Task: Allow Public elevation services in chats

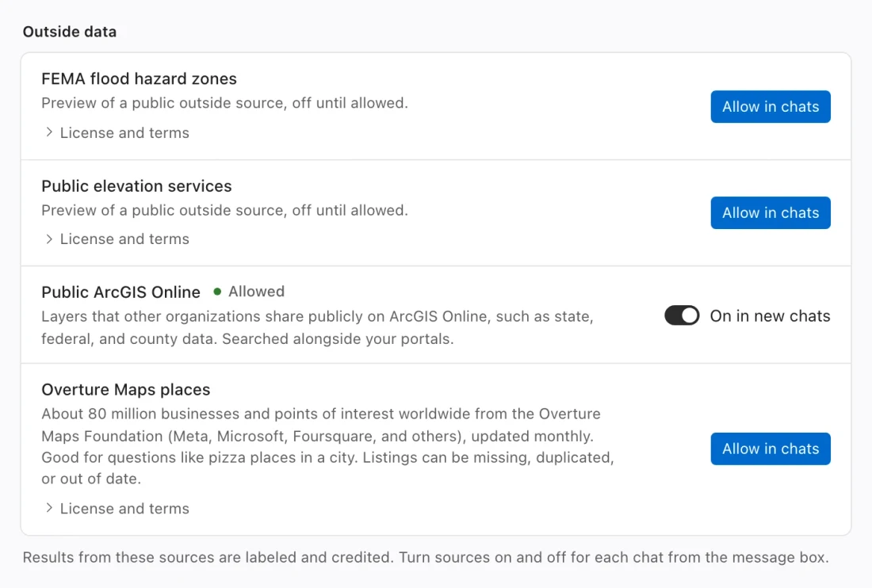Action: pyautogui.click(x=771, y=213)
